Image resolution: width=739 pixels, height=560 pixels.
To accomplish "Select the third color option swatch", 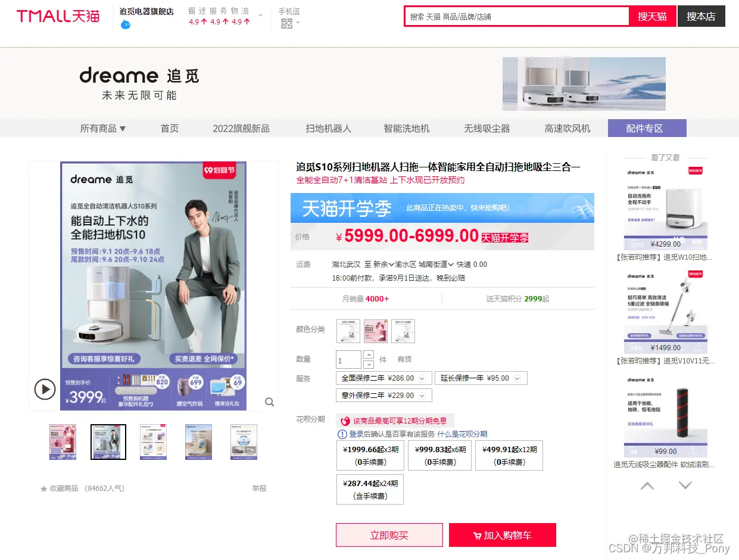I will [403, 331].
